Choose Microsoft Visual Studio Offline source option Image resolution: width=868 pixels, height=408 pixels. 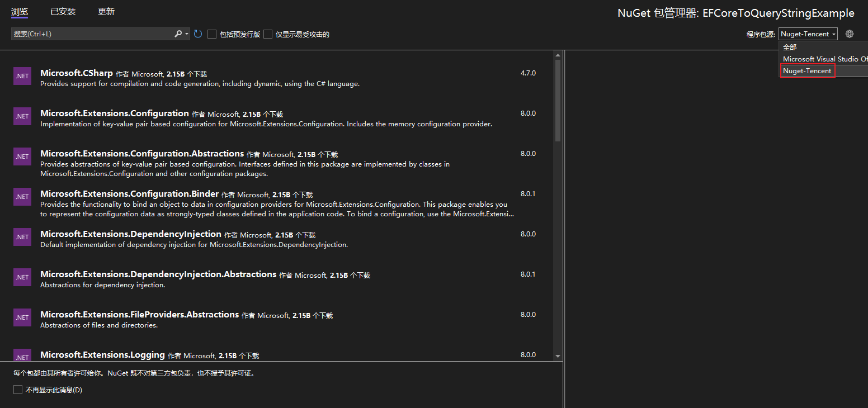(824, 59)
